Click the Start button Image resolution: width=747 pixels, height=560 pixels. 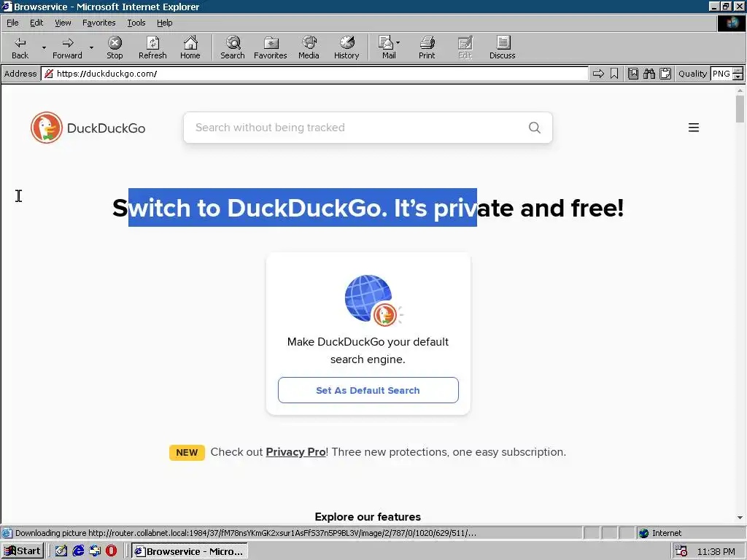click(x=23, y=551)
